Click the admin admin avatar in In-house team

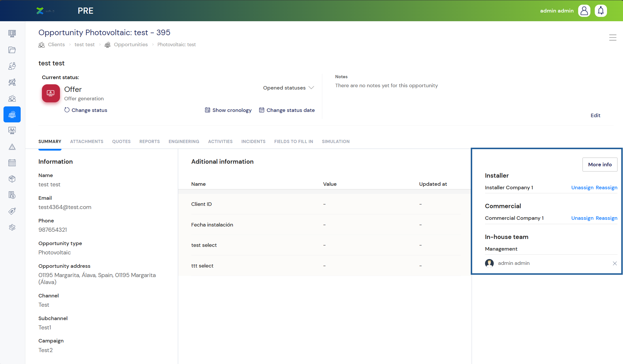(x=489, y=263)
